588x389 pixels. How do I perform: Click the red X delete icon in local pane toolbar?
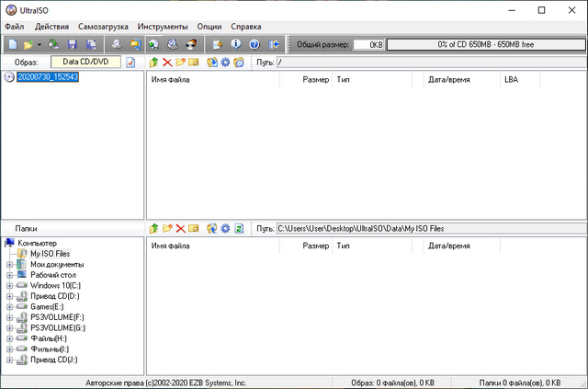coord(180,228)
